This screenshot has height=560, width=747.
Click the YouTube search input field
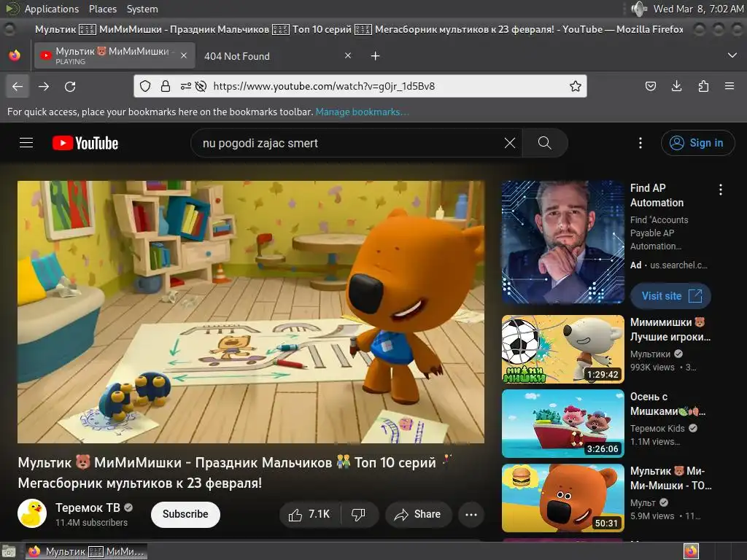350,143
